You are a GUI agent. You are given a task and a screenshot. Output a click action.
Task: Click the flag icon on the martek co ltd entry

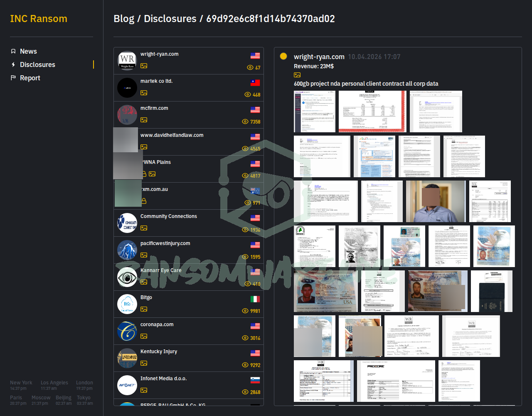[x=255, y=82]
